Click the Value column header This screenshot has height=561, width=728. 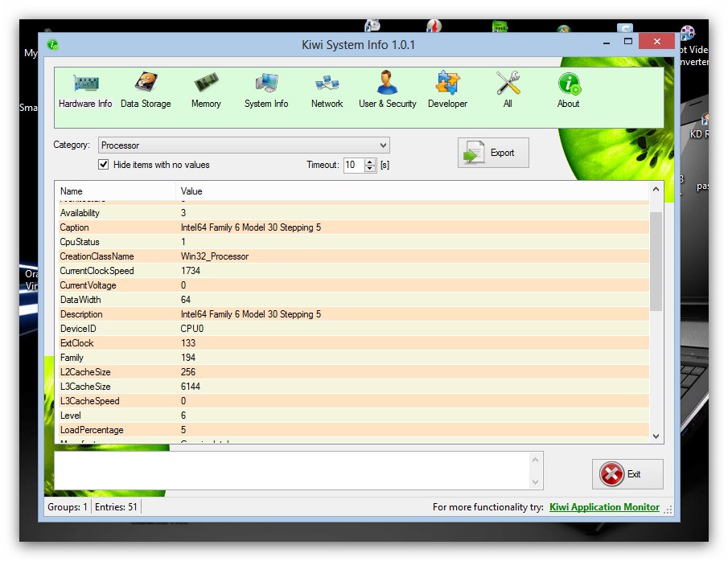click(412, 191)
